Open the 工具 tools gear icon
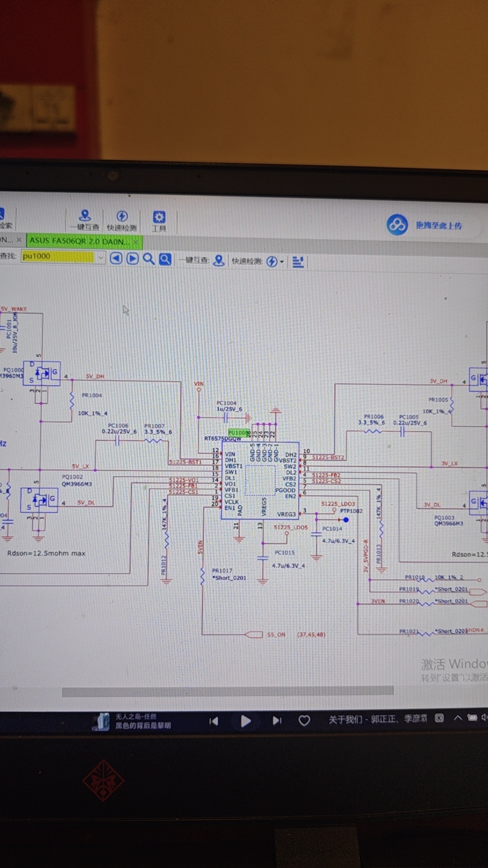The width and height of the screenshot is (488, 868). click(159, 221)
